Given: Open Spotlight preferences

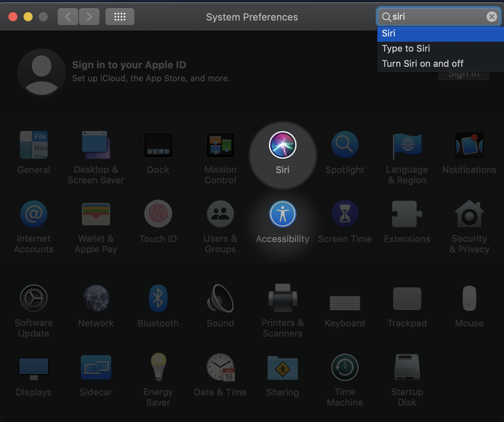Looking at the screenshot, I should tap(345, 145).
